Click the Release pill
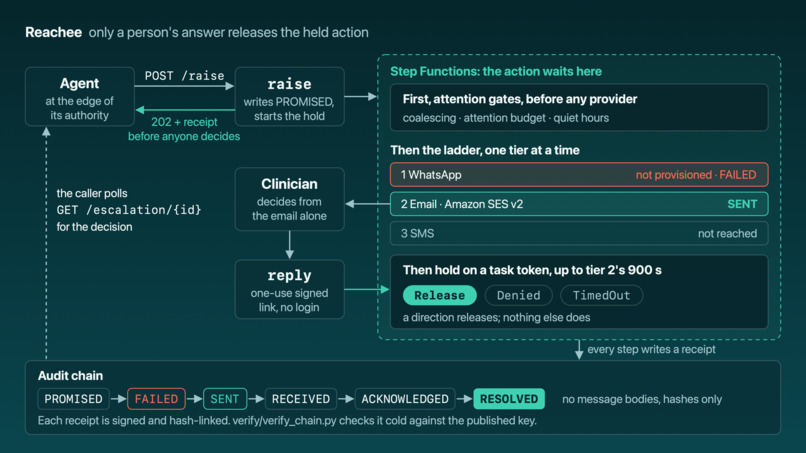This screenshot has width=806, height=453. click(439, 295)
